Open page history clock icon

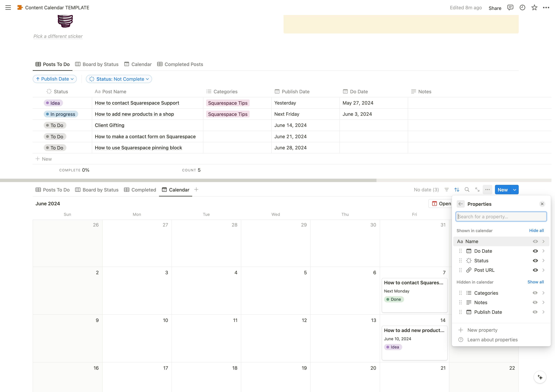point(522,8)
